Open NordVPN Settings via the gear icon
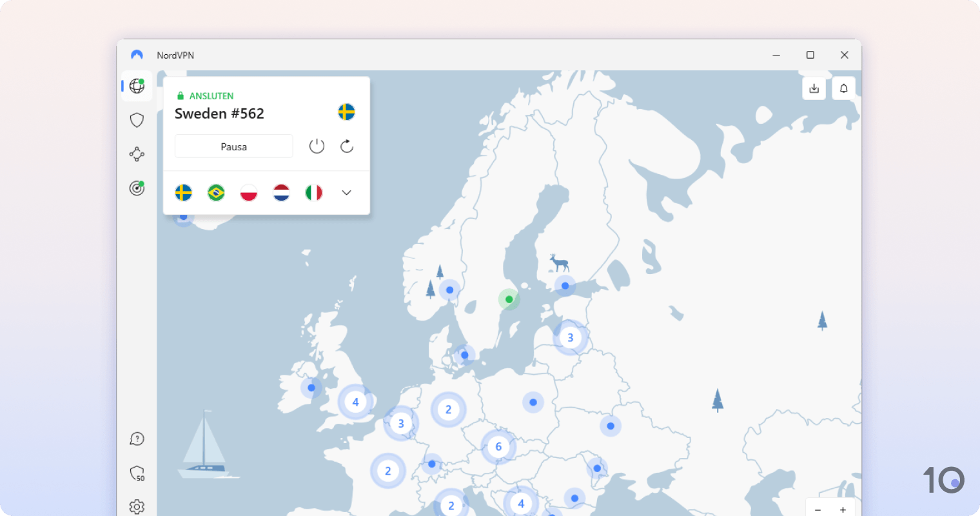 coord(136,506)
